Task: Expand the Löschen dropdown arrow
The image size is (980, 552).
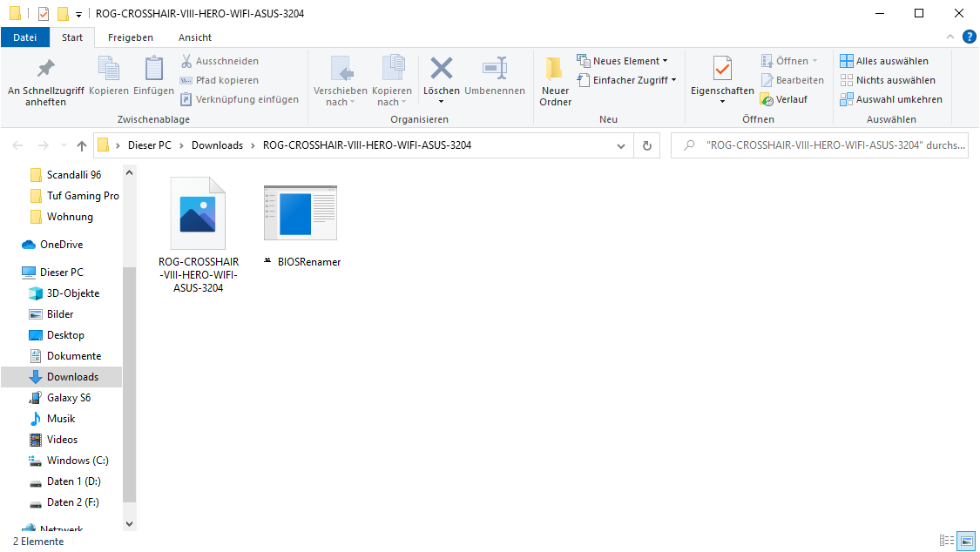Action: [442, 102]
